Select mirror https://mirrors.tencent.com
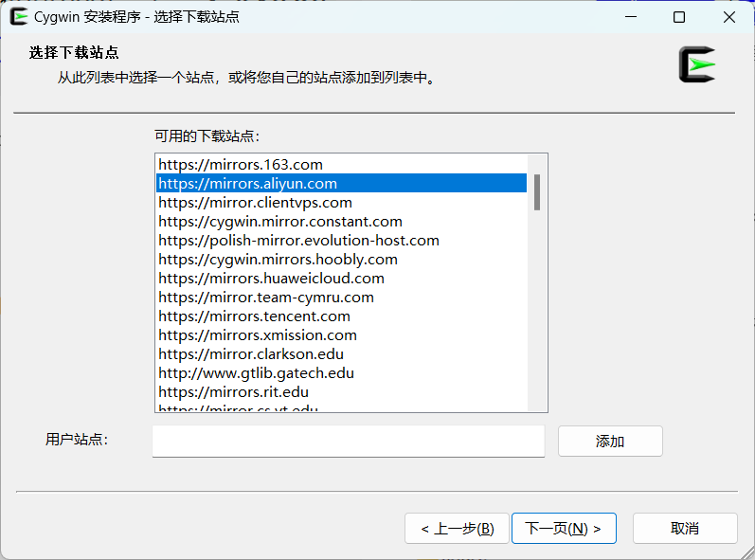 click(x=341, y=316)
